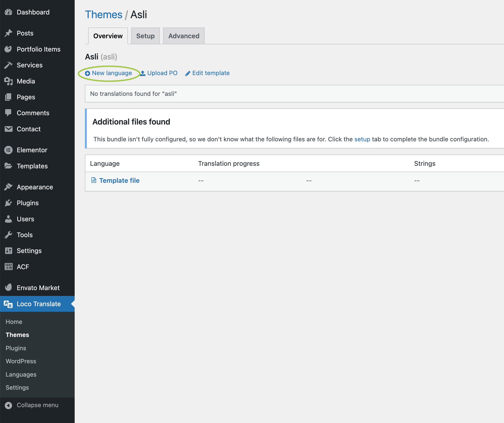Viewport: 504px width, 423px height.
Task: Click the Envato Market leaf icon
Action: coord(8,288)
